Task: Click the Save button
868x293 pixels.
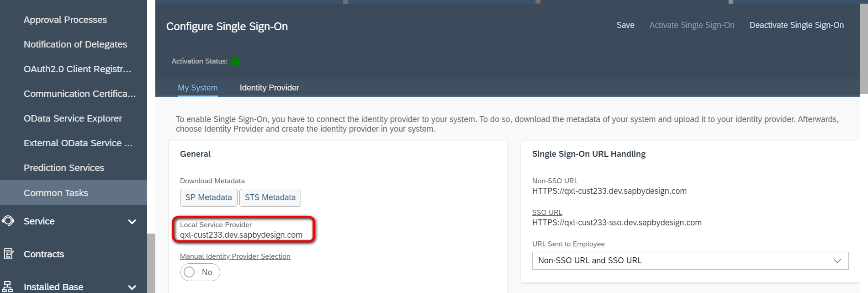Action: pos(625,25)
